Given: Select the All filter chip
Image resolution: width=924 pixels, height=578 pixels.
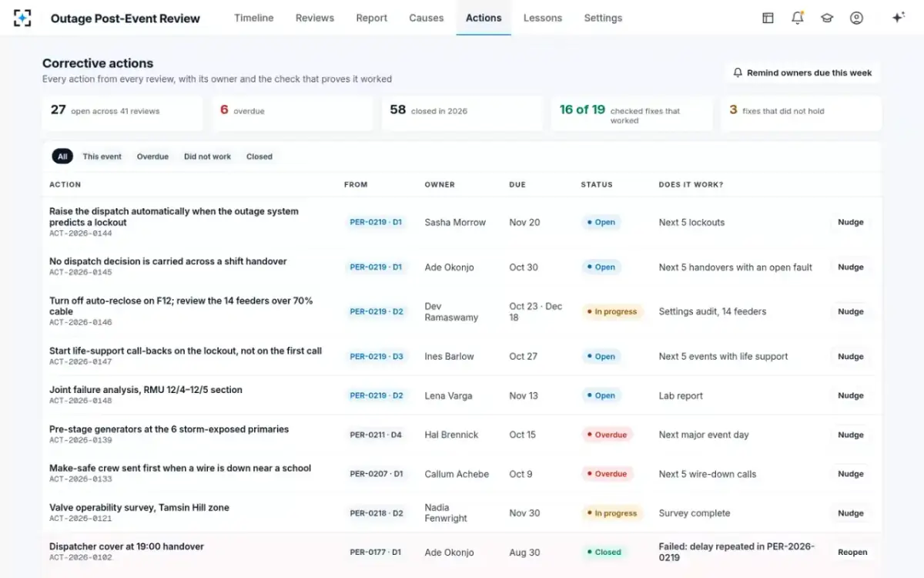Looking at the screenshot, I should pos(62,156).
